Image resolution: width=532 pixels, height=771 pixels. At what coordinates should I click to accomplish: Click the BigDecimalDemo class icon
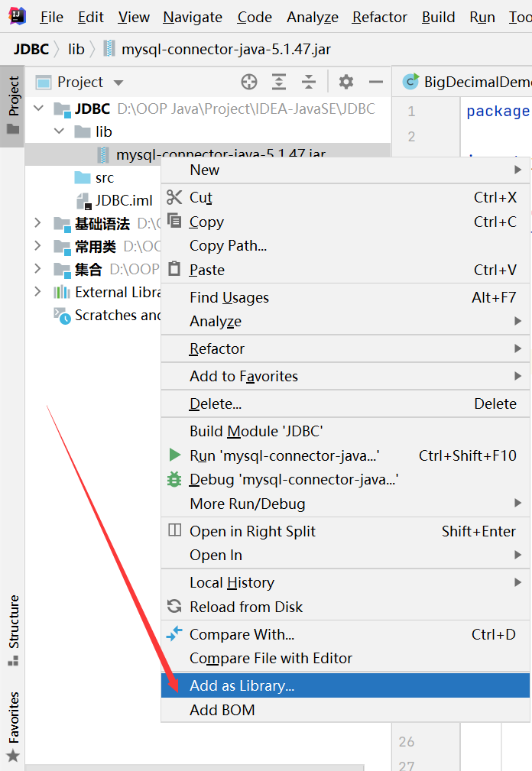(410, 82)
